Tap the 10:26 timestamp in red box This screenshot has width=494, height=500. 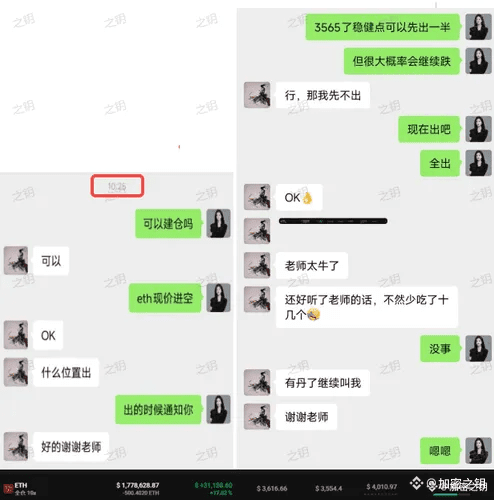tap(117, 186)
